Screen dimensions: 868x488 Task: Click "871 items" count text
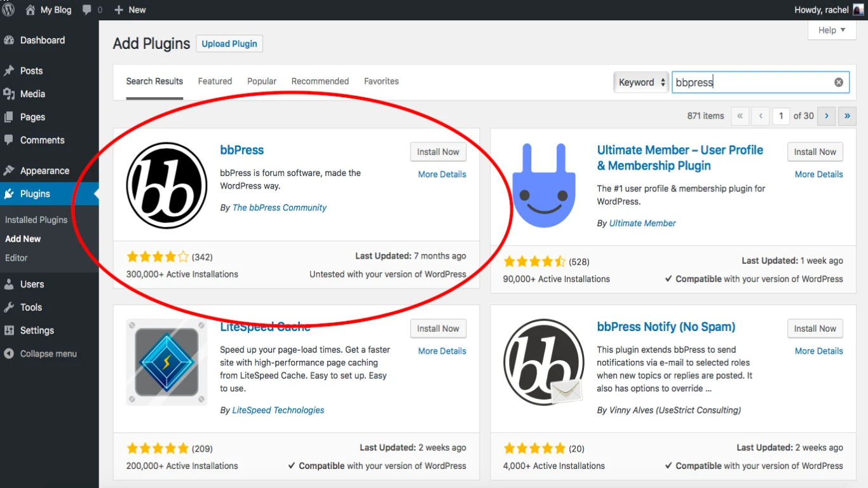click(x=705, y=116)
